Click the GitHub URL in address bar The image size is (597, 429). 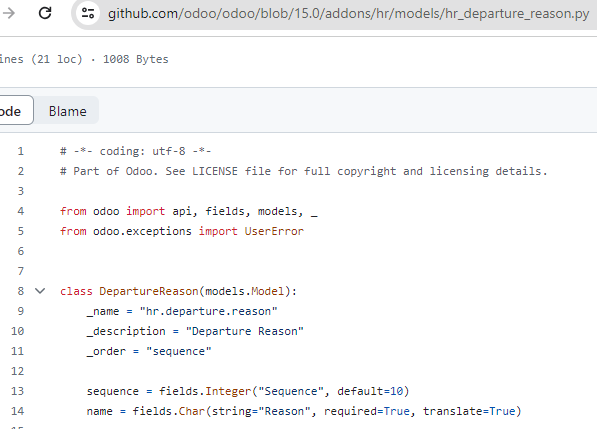(348, 14)
